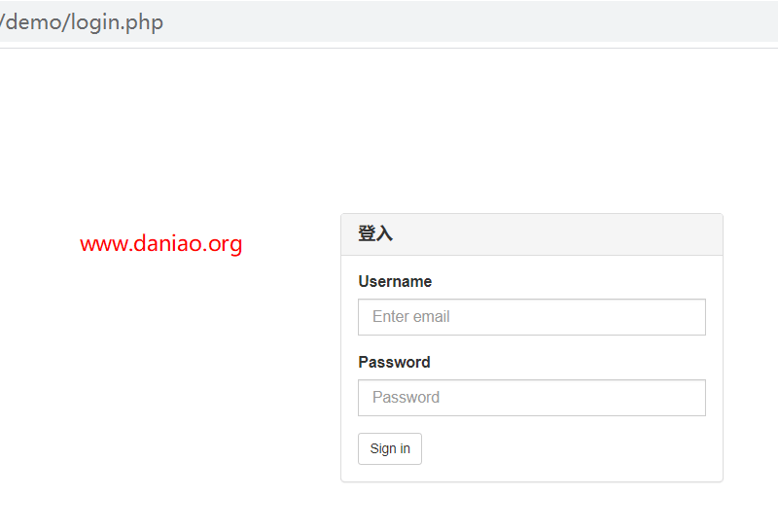Image resolution: width=778 pixels, height=532 pixels.
Task: Focus the Password input field
Action: point(531,398)
